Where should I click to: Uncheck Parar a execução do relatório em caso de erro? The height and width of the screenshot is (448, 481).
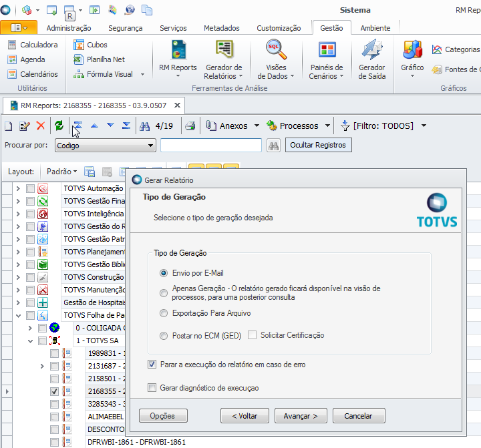(x=152, y=365)
